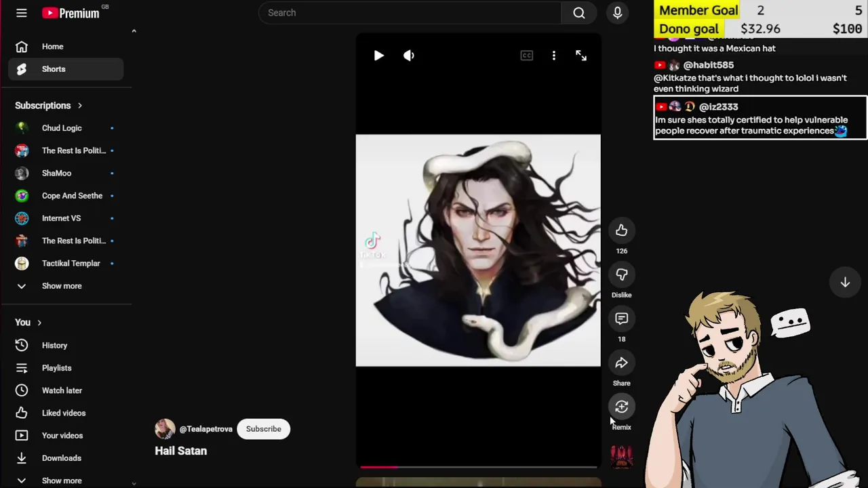Click the @iz2333 chat username
The height and width of the screenshot is (488, 868).
[x=718, y=107]
